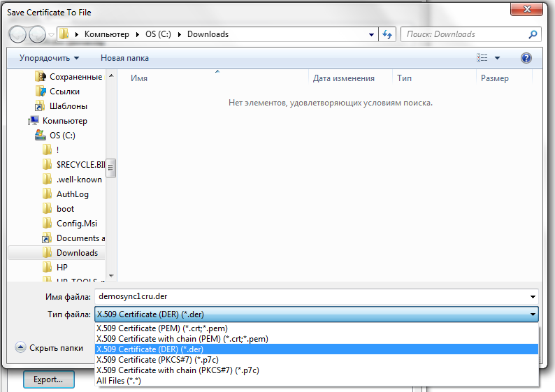Screen dimensions: 555x392
Task: Click the Back navigation arrow button
Action: pos(19,34)
